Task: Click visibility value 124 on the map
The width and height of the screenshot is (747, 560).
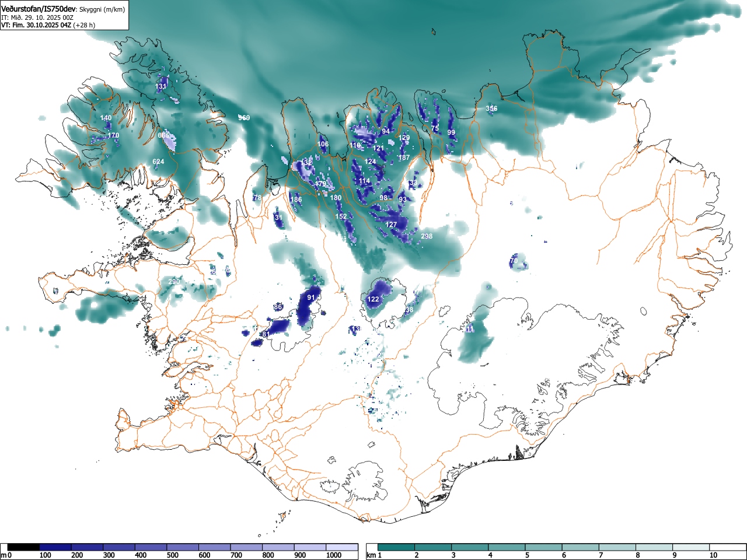Action: 371,162
